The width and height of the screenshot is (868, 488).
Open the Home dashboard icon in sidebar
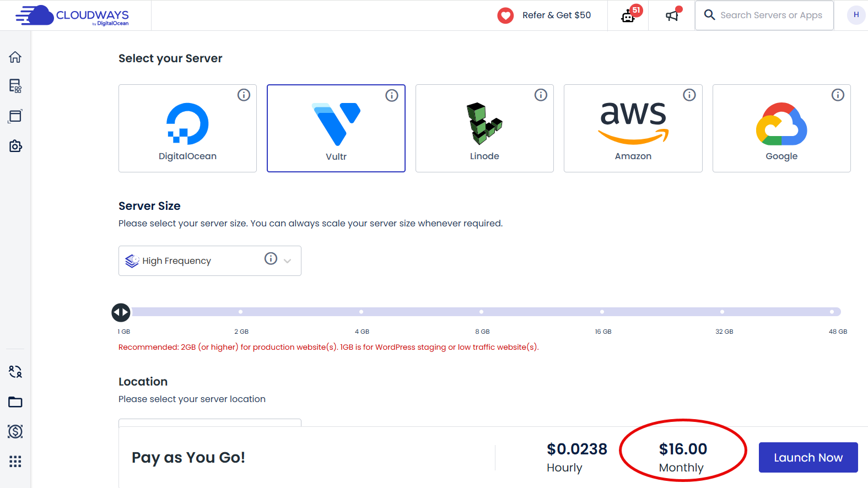click(x=15, y=57)
